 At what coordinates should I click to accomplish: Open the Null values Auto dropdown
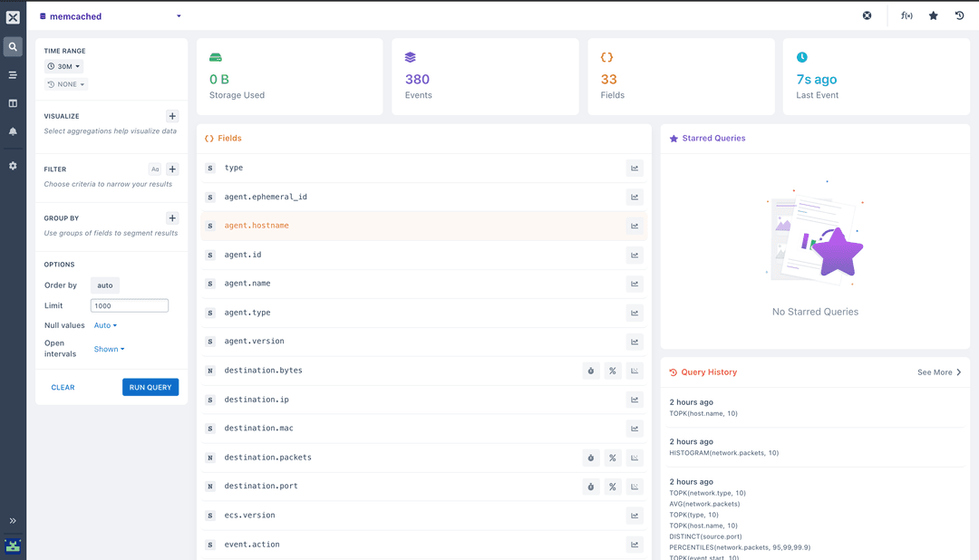coord(105,325)
